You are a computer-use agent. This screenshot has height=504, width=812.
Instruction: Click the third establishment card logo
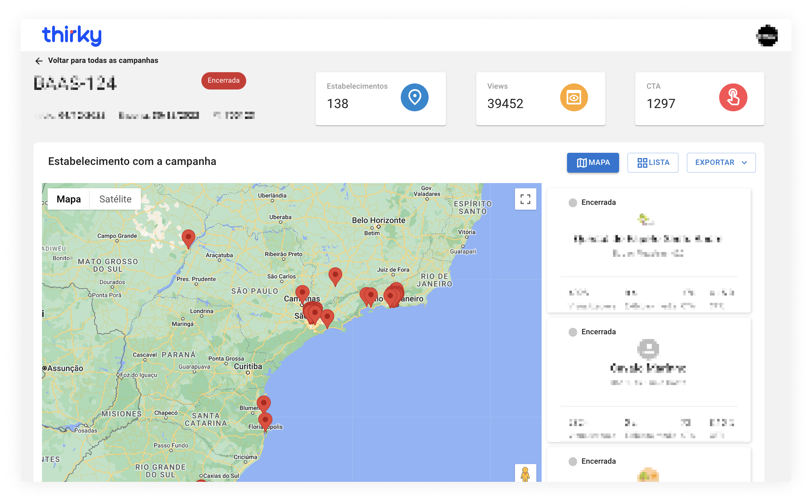(648, 475)
